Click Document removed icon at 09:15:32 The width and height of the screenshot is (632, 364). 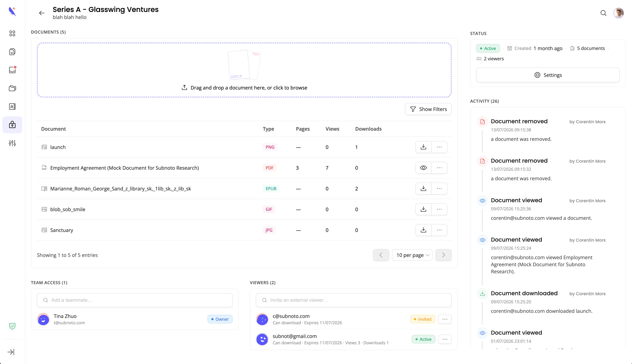[482, 161]
